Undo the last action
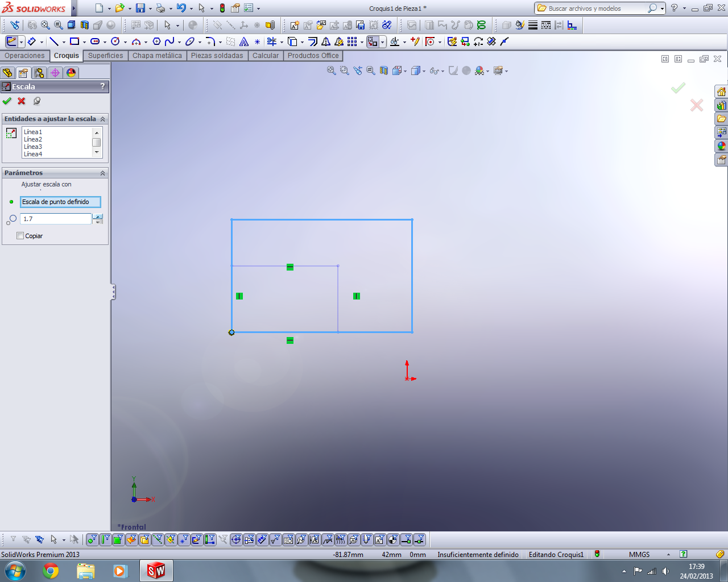Viewport: 728px width, 582px height. click(181, 8)
